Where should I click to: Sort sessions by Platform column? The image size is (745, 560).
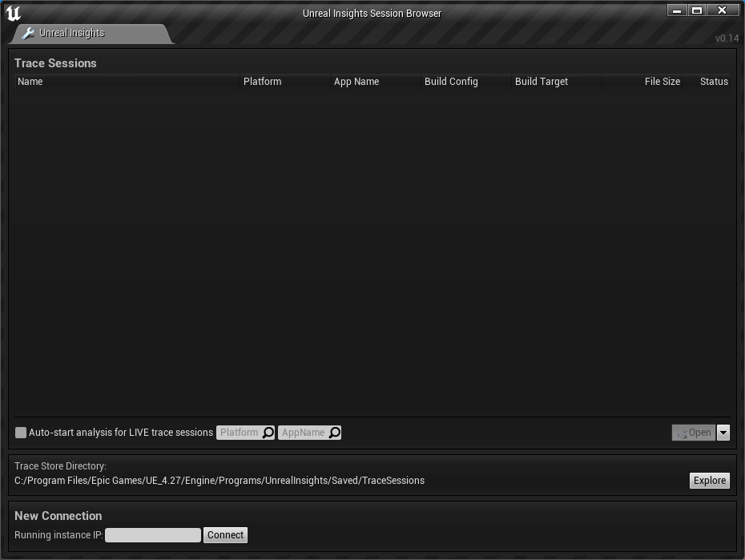tap(285, 82)
